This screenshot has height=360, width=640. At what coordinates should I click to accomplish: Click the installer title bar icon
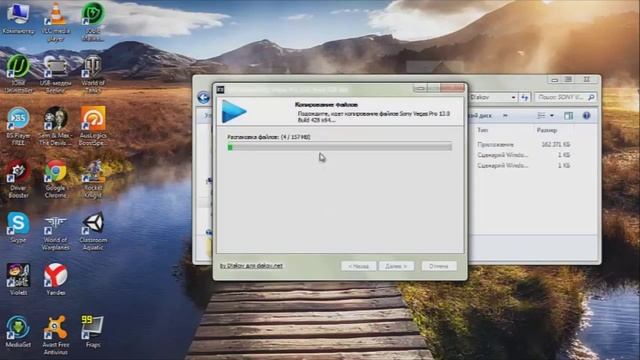(220, 89)
